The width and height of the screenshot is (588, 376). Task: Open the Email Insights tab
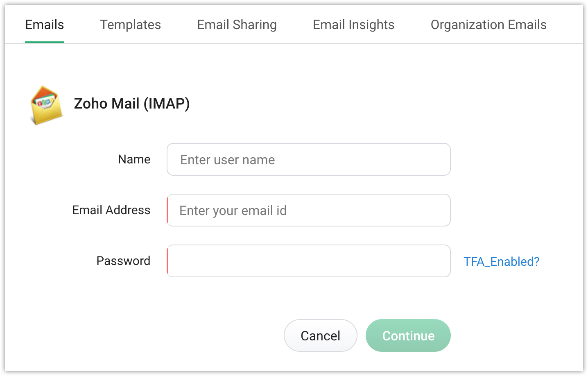click(354, 25)
